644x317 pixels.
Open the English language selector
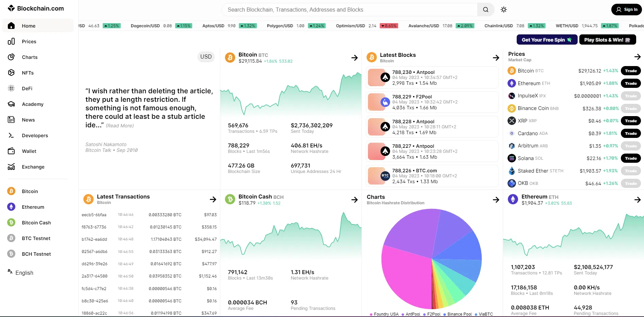click(20, 273)
